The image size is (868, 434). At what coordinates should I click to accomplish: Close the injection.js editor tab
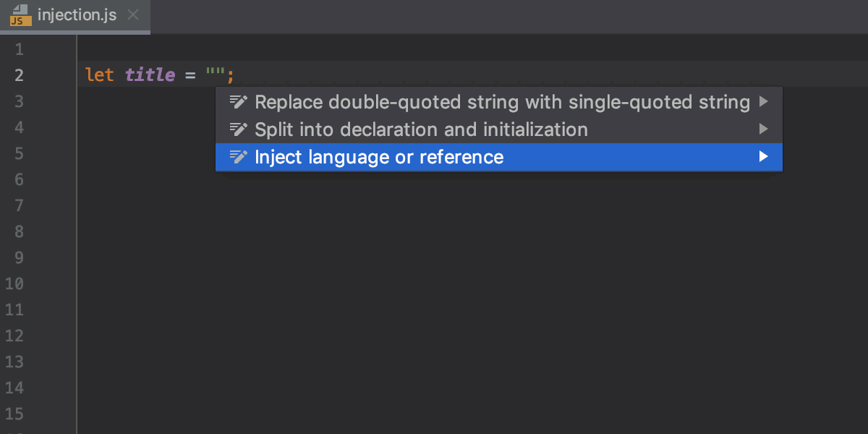point(134,14)
